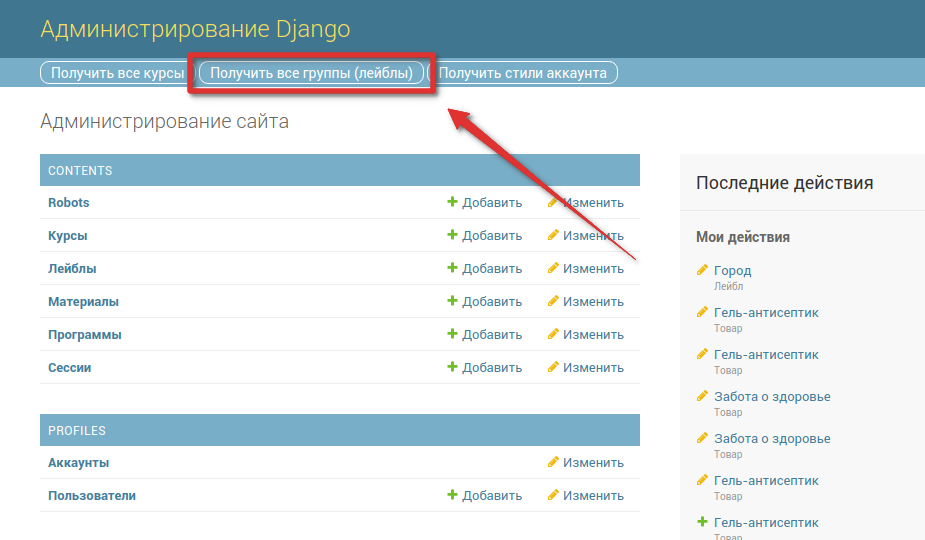
Task: Click the Лейбл caption under Город
Action: 729,286
